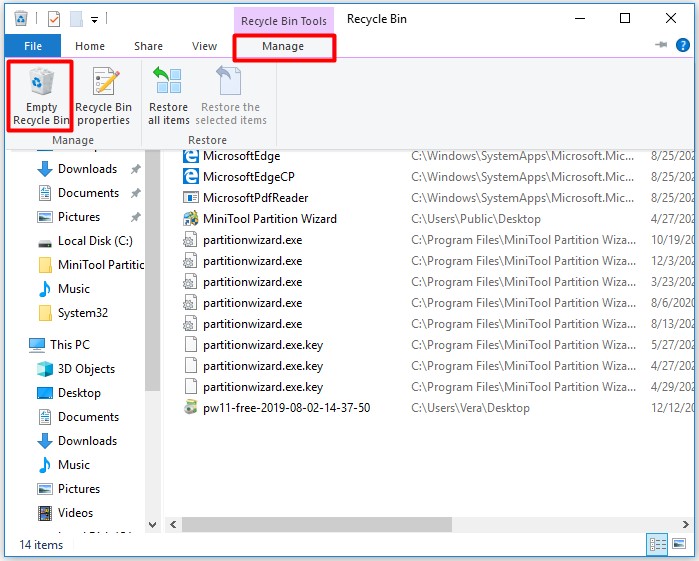Open the Customize Quick Access Toolbar arrow
Screen dimensions: 699x561
(94, 20)
